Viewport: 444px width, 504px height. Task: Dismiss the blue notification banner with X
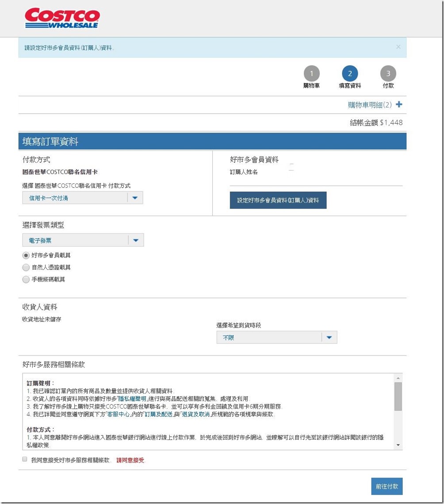398,47
